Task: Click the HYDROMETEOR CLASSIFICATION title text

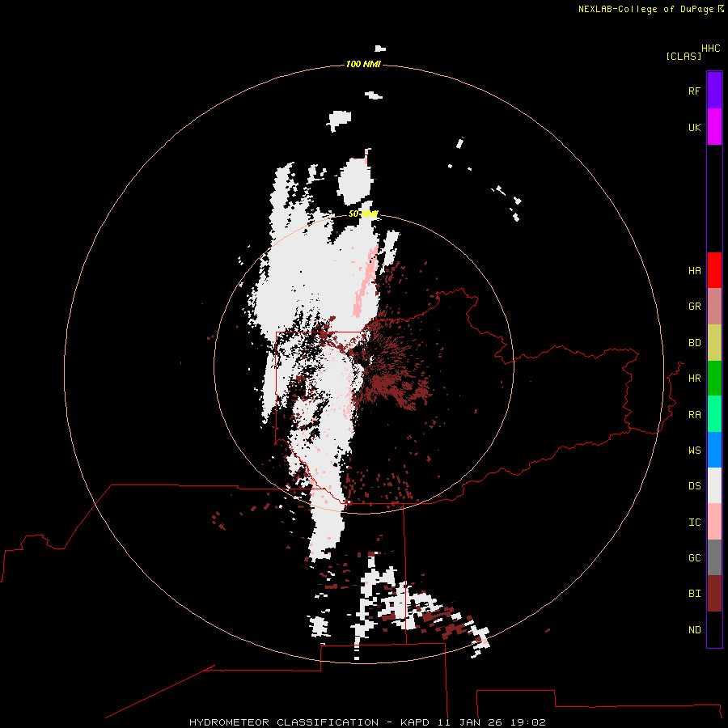Action: point(284,722)
